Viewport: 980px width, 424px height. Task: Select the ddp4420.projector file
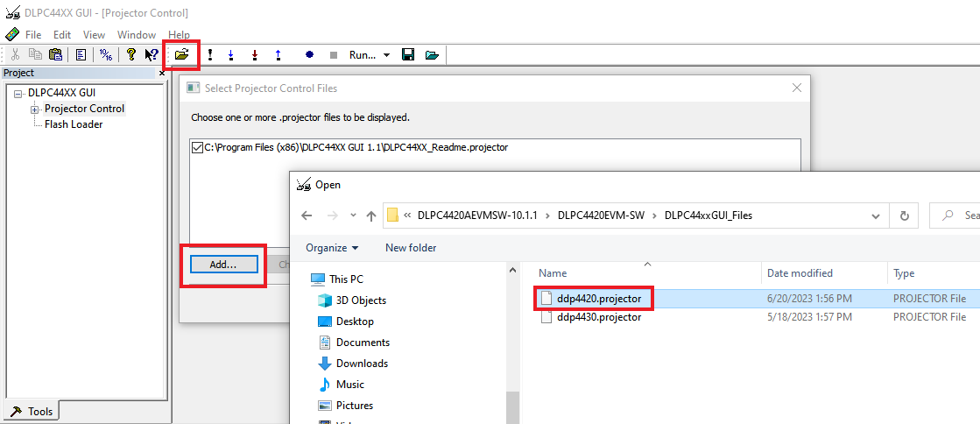point(599,299)
